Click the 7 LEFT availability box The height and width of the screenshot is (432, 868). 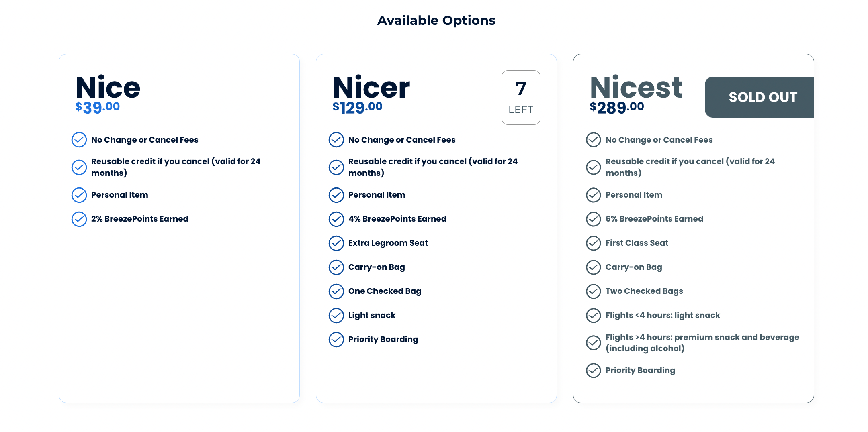[x=521, y=98]
